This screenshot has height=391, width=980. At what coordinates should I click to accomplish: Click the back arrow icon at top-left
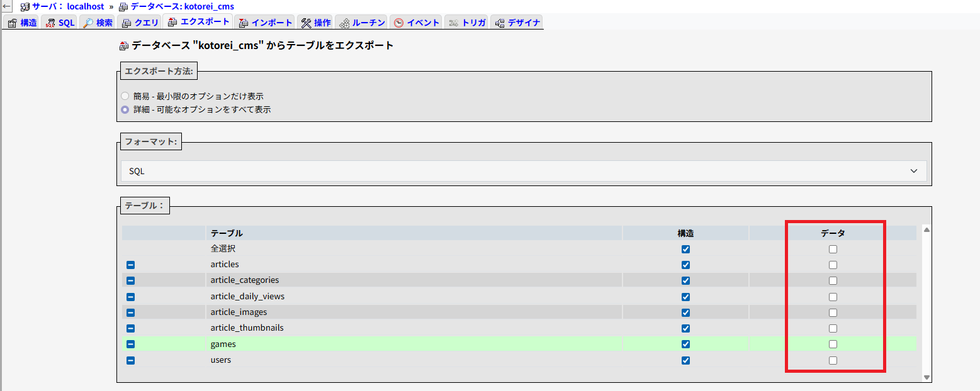coord(7,6)
